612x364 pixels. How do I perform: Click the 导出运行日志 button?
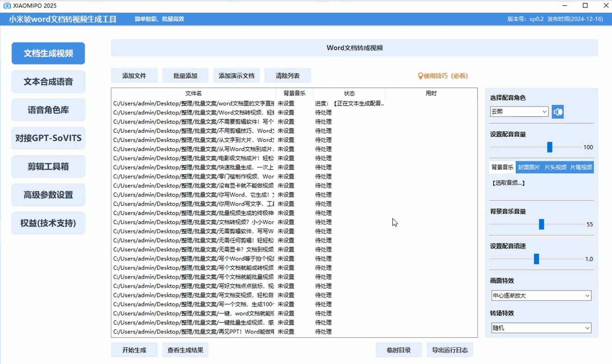pos(450,350)
